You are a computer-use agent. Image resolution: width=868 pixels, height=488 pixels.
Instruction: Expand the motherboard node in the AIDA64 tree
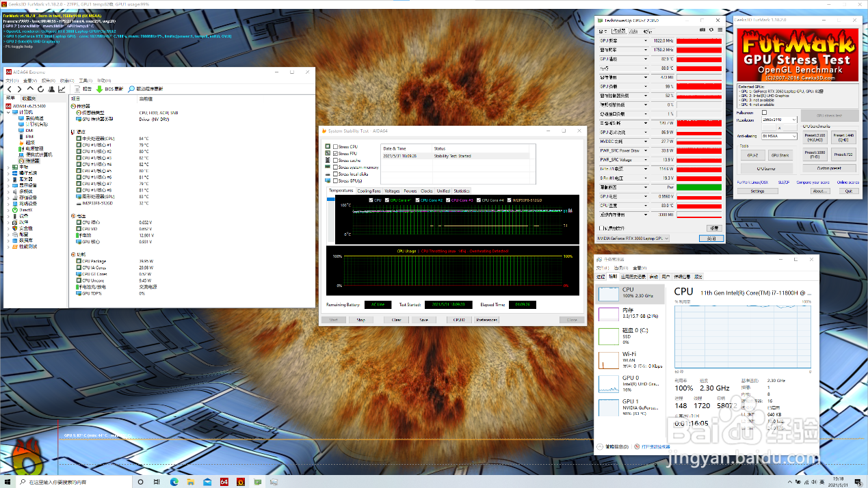[8, 167]
